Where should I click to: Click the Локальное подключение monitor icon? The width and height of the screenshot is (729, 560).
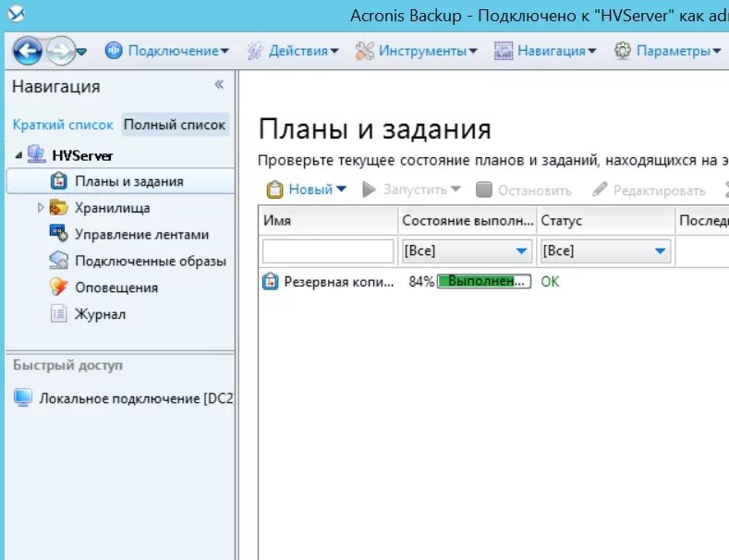(x=23, y=397)
